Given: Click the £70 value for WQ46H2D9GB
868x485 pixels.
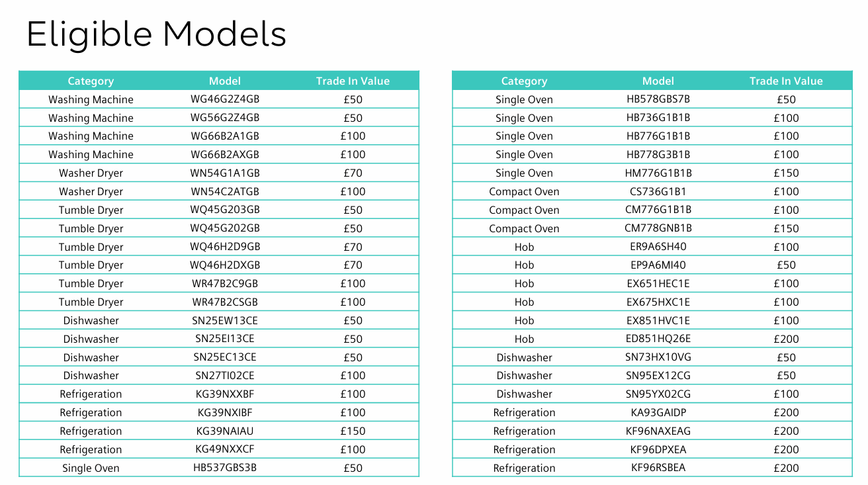Looking at the screenshot, I should [x=353, y=247].
